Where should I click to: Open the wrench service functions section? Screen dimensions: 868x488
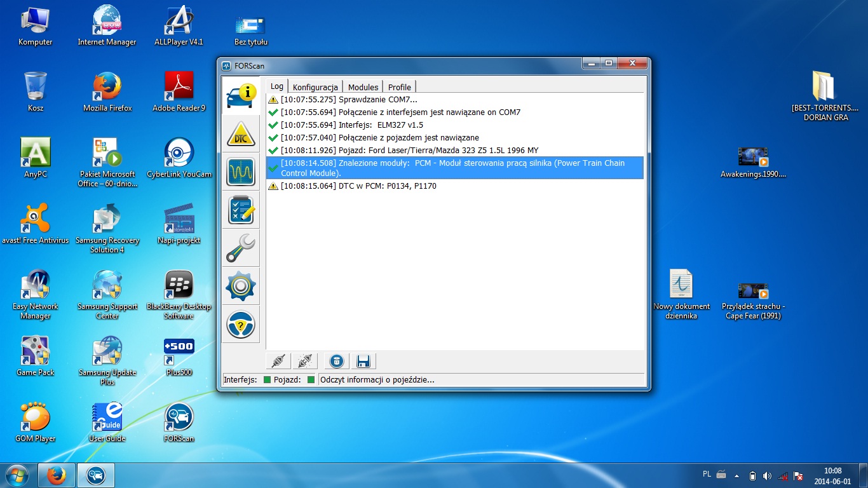pyautogui.click(x=241, y=248)
